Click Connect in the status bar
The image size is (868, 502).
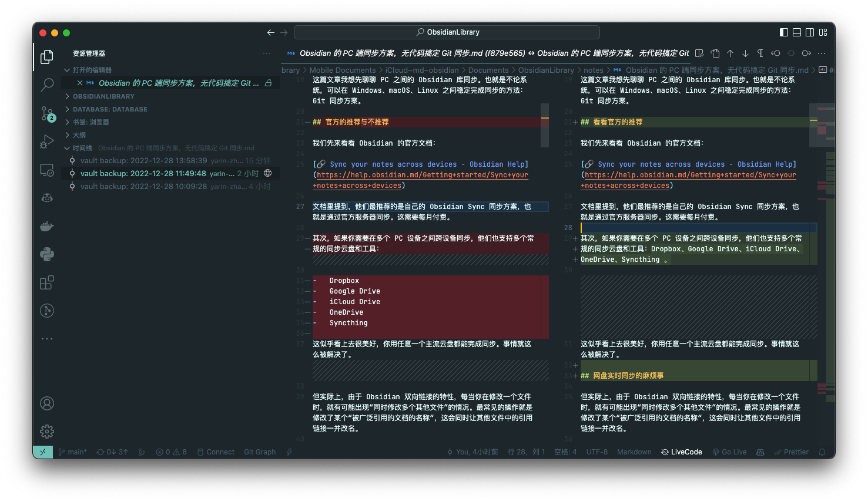click(216, 452)
